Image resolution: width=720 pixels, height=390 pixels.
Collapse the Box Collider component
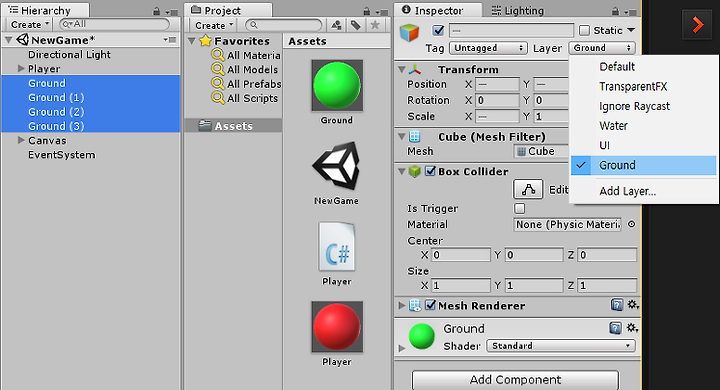click(401, 171)
